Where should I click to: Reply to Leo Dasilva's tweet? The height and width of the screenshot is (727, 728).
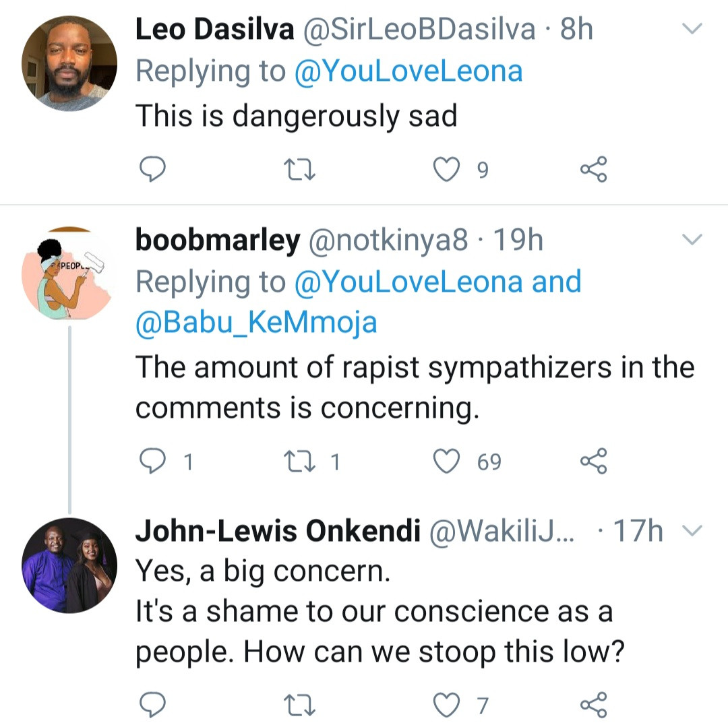[152, 169]
